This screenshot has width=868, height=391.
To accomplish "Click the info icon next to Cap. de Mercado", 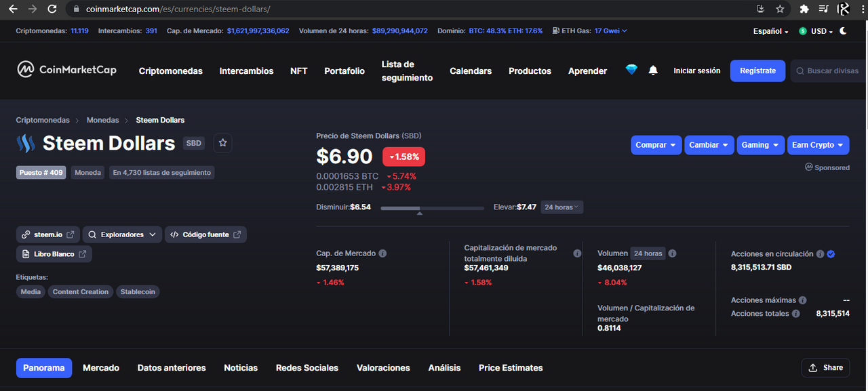I will click(x=382, y=253).
